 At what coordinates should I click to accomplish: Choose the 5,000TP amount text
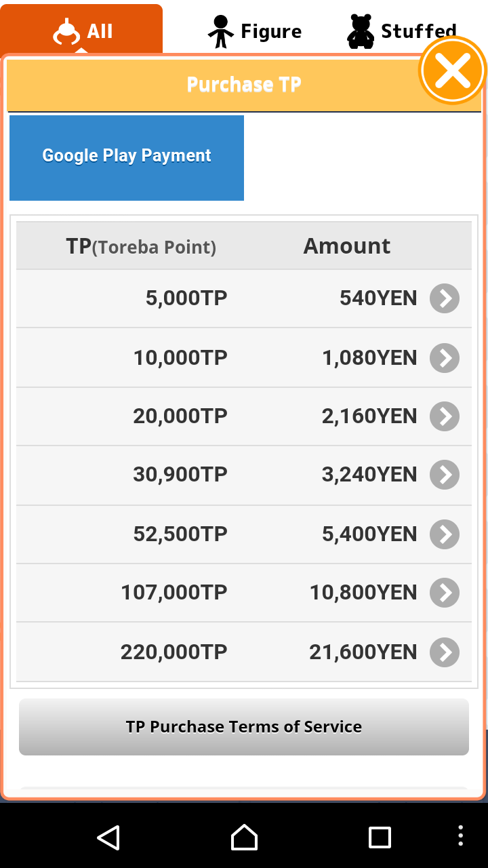(x=186, y=298)
